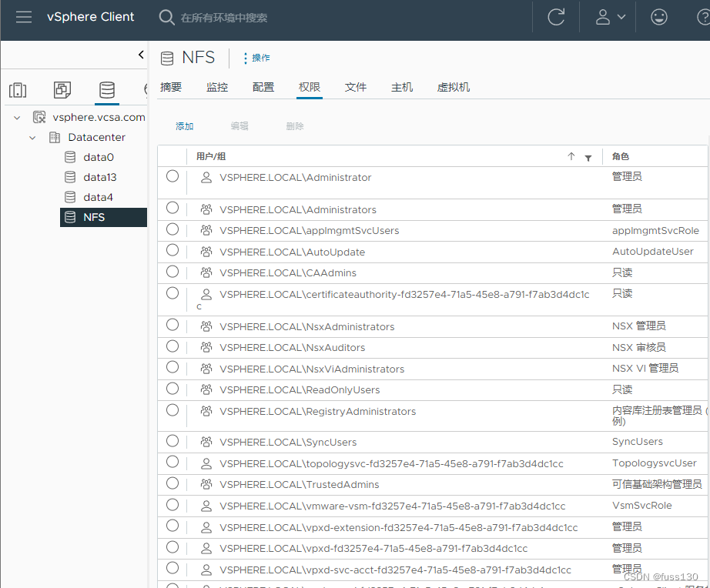Select radio for SyncUsers row
This screenshot has width=710, height=588.
click(172, 441)
